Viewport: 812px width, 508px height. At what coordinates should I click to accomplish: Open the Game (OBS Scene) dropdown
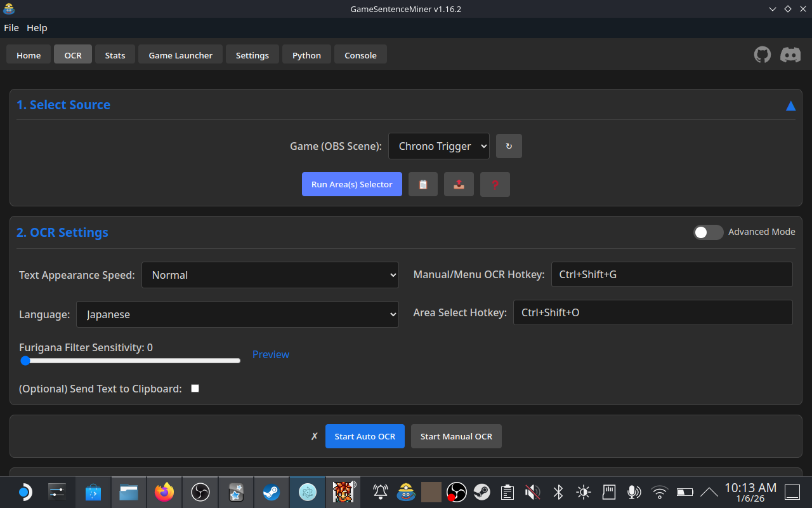point(438,146)
